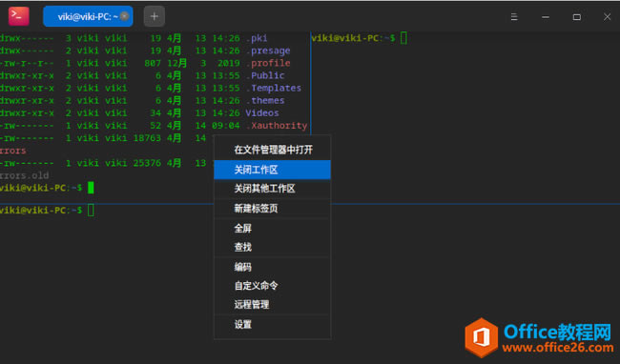Open 远程管理 from context menu
Screen dimensions: 620x364
[x=273, y=304]
